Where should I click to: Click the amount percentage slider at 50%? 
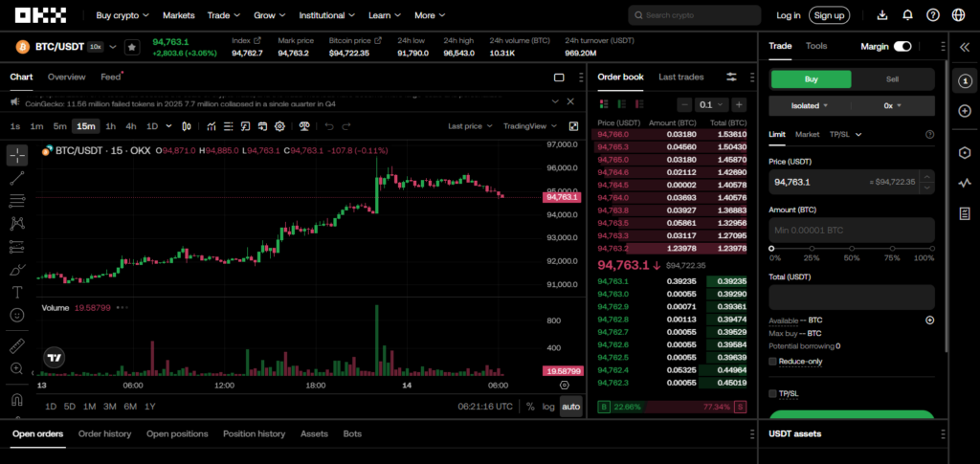pos(852,249)
